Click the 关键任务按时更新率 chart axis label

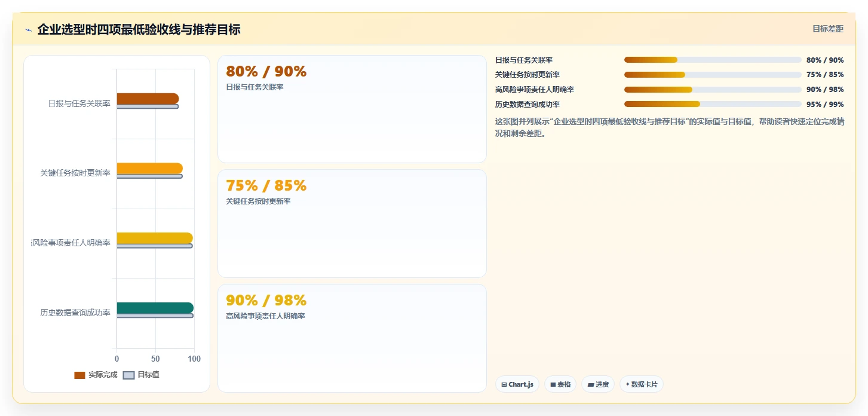point(75,173)
